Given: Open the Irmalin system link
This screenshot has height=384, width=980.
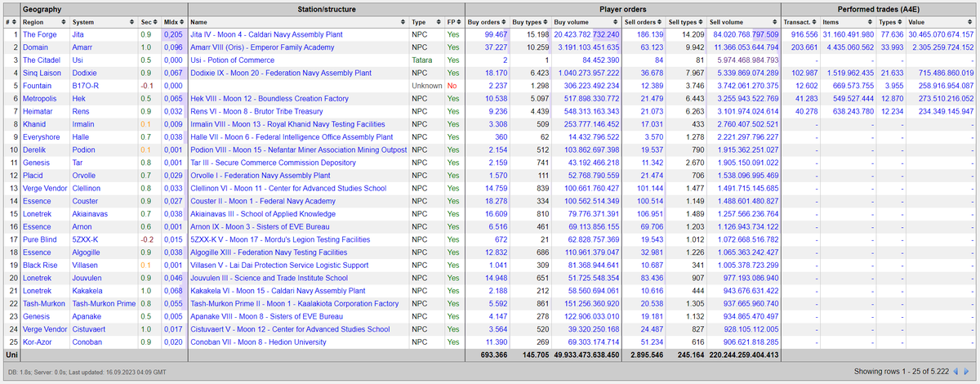Looking at the screenshot, I should click(85, 124).
